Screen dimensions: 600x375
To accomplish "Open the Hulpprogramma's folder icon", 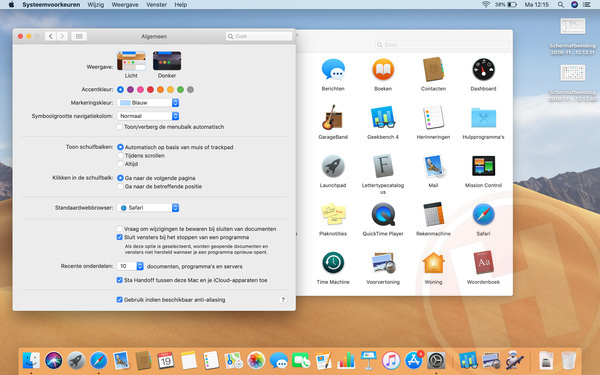I will (483, 117).
